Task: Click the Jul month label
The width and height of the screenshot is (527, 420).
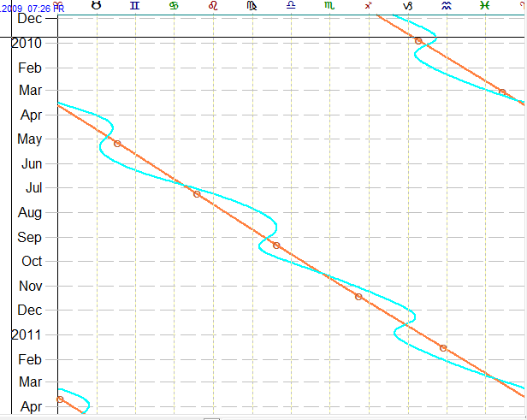Action: (34, 188)
